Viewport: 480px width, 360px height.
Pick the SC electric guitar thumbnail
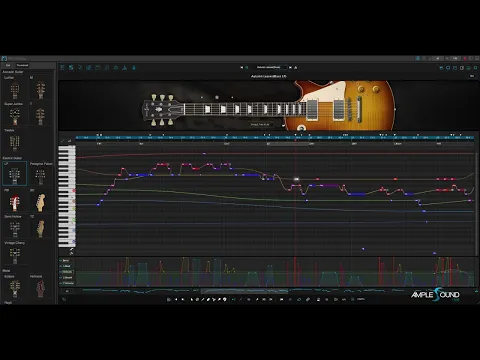(41, 200)
